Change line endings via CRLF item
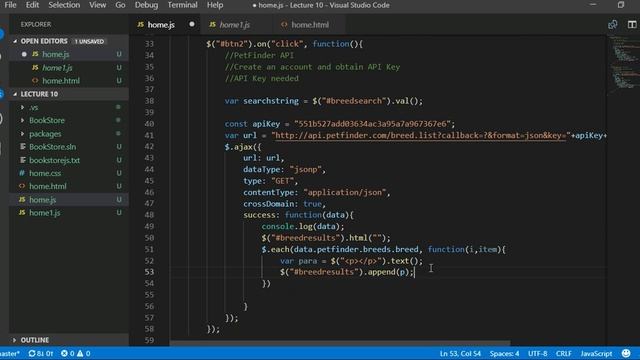 563,353
